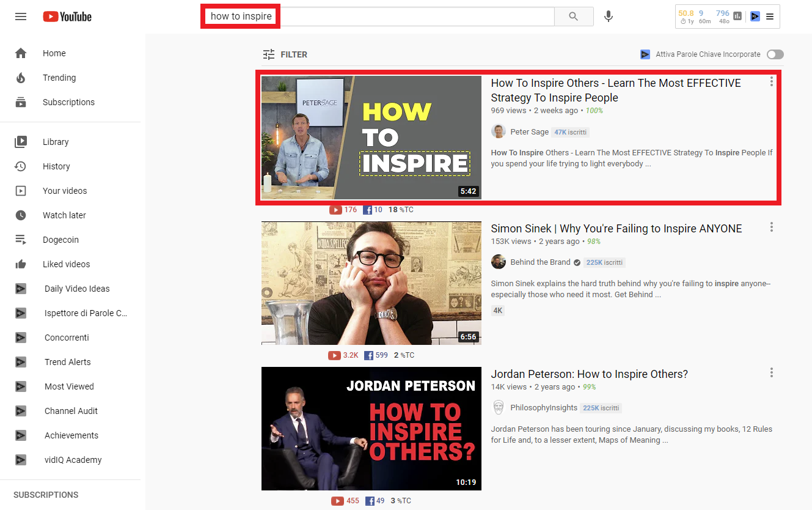Open 'Jordan Peterson: How to Inspire Others?' title

(590, 374)
